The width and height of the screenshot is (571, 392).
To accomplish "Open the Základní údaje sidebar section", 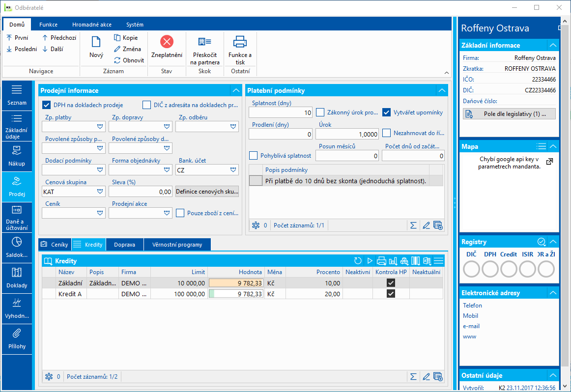I will [17, 126].
